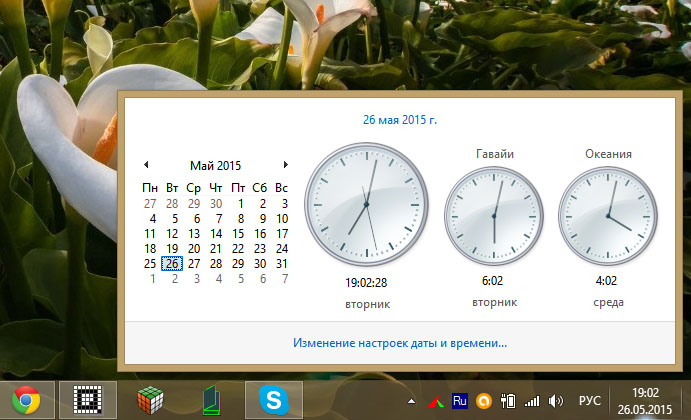
Task: Select May 10 in the calendar
Action: (x=282, y=219)
